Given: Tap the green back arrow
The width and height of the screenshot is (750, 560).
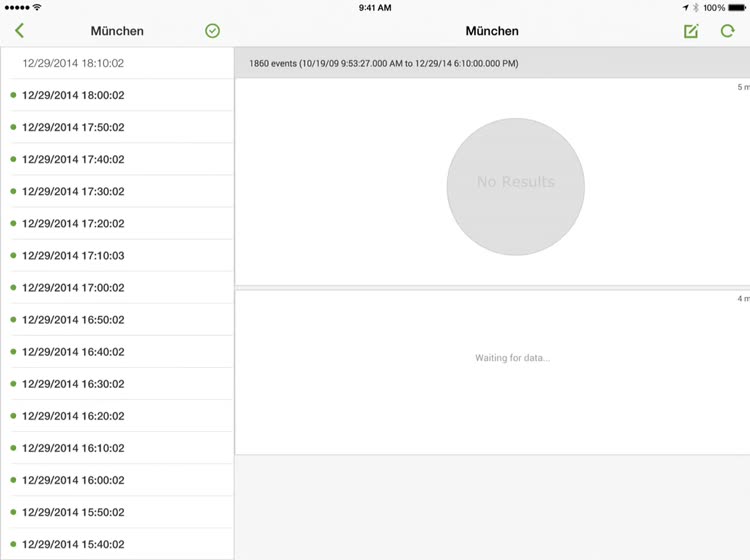Looking at the screenshot, I should coord(19,31).
